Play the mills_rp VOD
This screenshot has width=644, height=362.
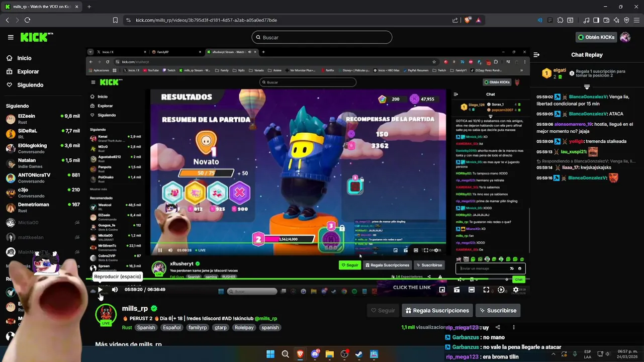click(x=100, y=290)
